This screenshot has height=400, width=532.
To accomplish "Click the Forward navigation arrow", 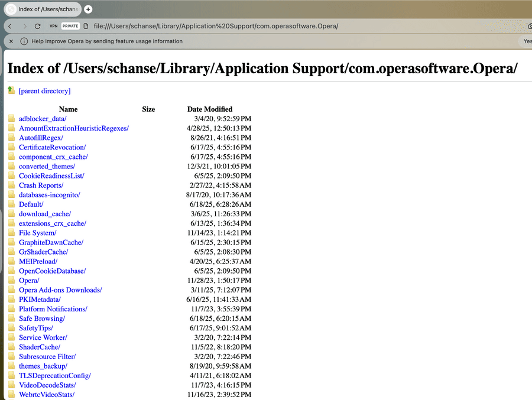I will click(x=24, y=26).
